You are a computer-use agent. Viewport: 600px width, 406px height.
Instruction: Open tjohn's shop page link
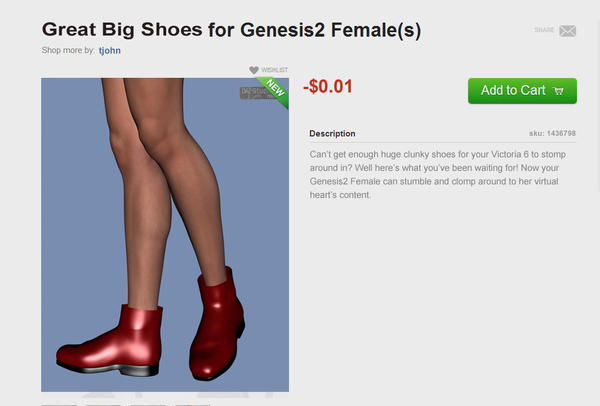point(110,51)
